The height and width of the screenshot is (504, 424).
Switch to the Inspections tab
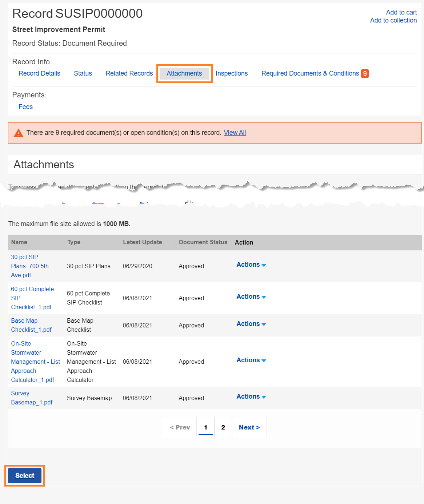coord(232,73)
